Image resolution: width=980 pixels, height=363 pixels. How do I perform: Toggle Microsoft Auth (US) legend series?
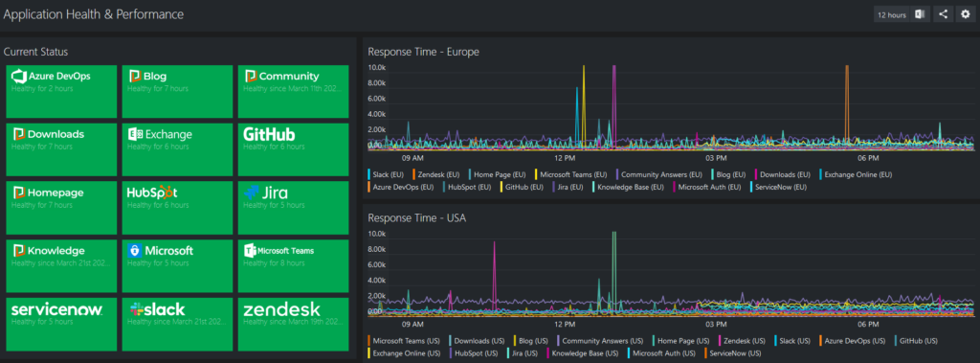pos(661,353)
